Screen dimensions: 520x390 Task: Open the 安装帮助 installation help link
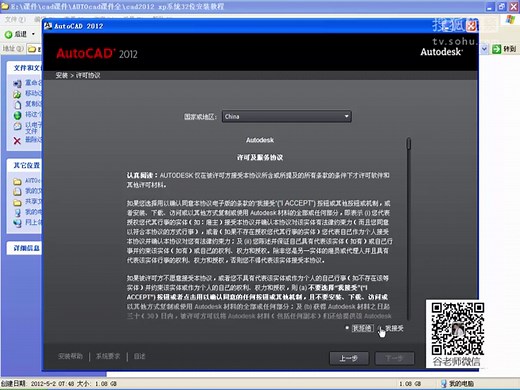[70, 356]
